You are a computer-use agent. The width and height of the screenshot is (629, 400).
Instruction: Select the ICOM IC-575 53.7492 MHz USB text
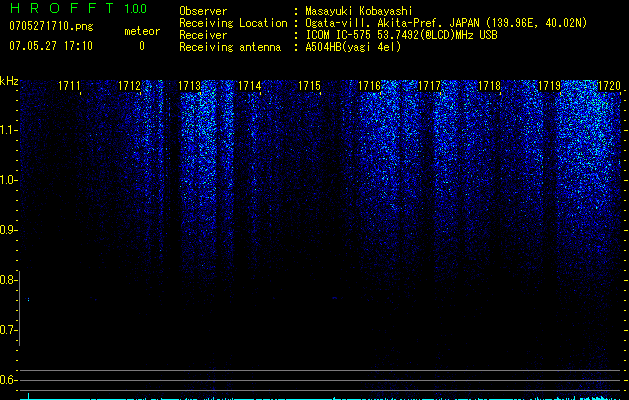401,35
